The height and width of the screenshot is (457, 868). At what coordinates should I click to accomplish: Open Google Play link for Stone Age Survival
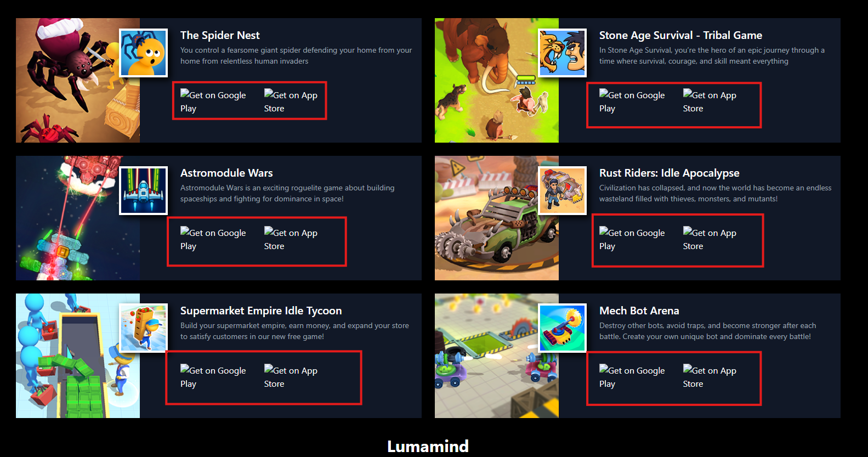coord(632,101)
